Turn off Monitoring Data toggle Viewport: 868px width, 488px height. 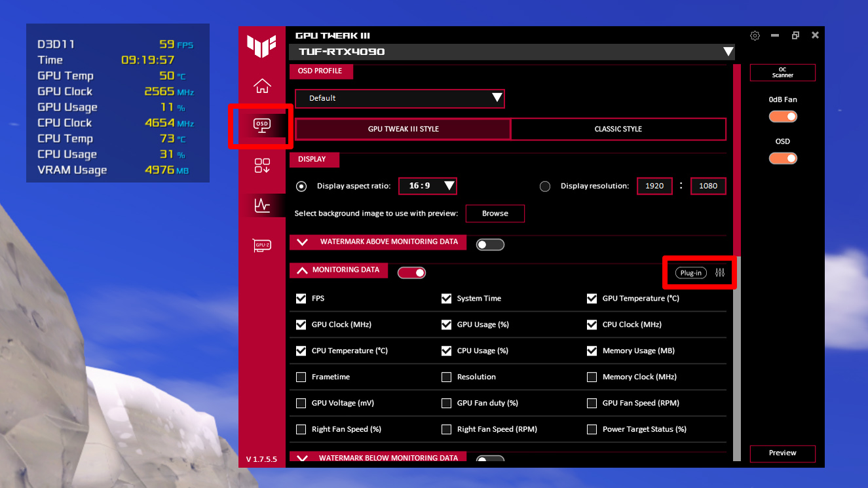(411, 272)
